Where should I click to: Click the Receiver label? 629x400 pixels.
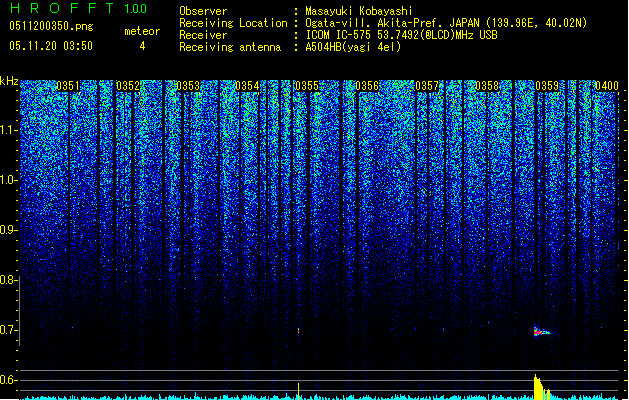[203, 35]
